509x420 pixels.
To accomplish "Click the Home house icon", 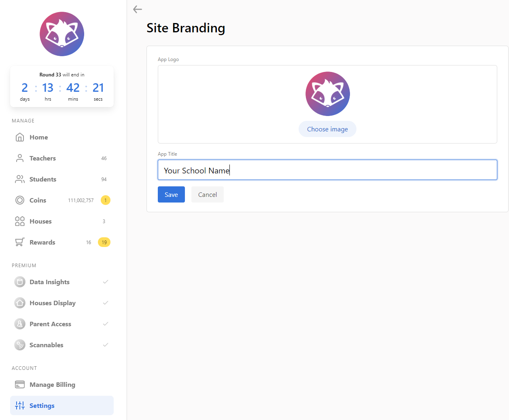I will coord(20,137).
